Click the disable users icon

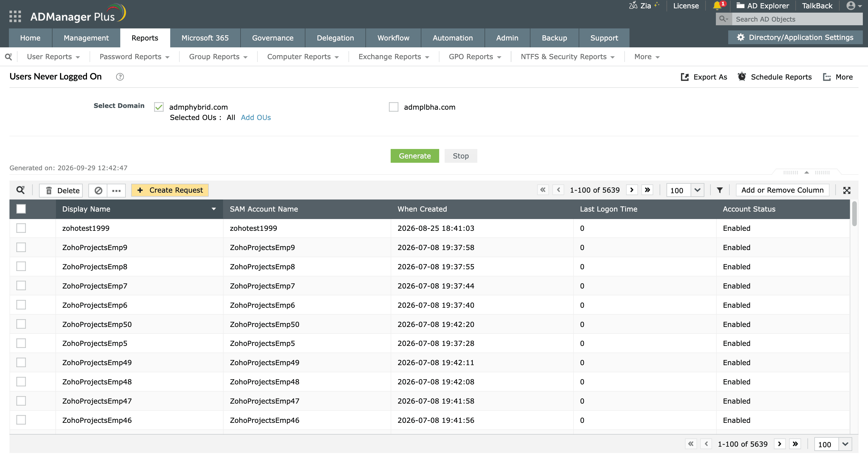point(98,190)
